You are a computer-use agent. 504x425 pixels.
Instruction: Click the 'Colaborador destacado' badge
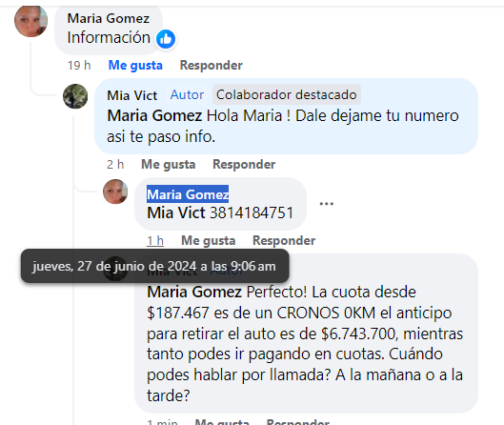tap(287, 94)
